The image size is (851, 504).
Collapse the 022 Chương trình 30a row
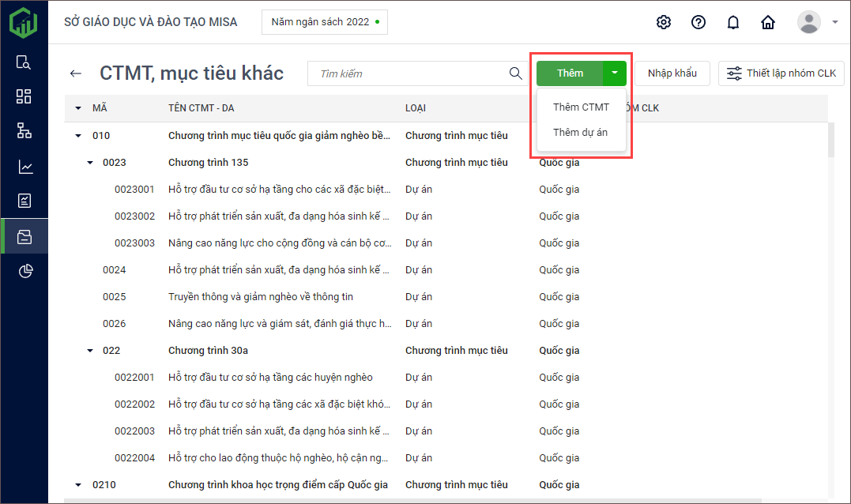pyautogui.click(x=88, y=351)
